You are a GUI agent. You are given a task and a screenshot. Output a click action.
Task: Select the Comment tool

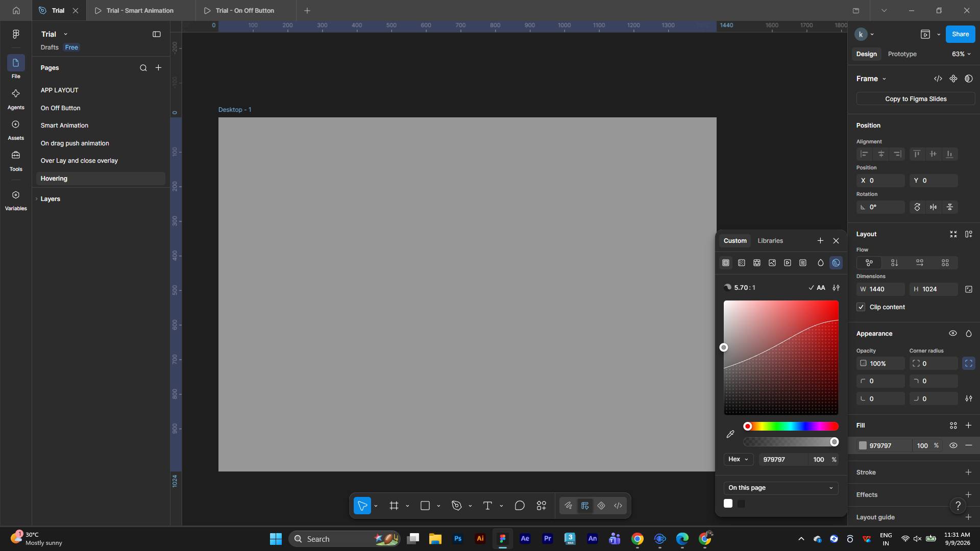(520, 506)
